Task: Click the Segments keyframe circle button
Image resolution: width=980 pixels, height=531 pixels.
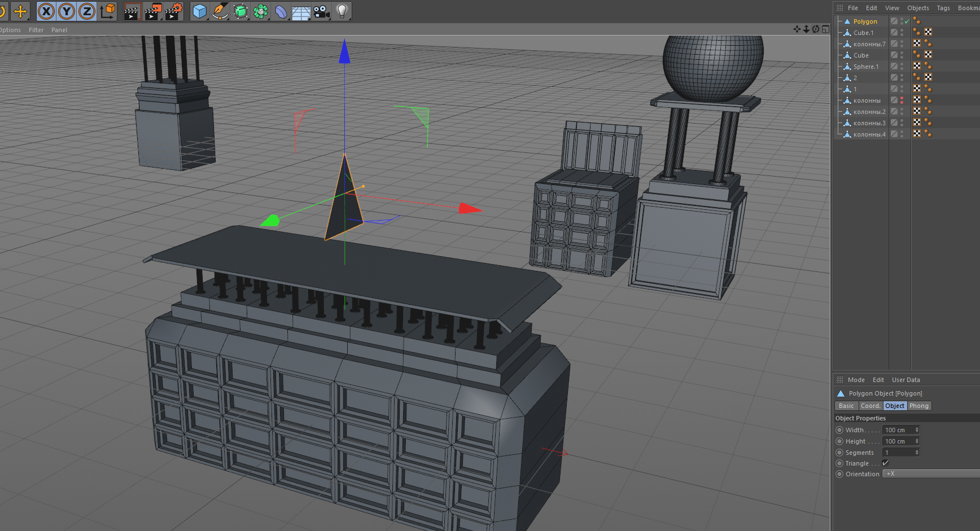Action: pos(839,453)
